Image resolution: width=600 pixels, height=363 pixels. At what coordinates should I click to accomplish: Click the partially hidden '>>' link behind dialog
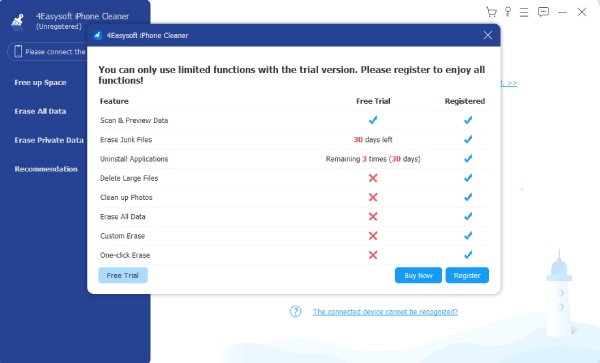509,83
